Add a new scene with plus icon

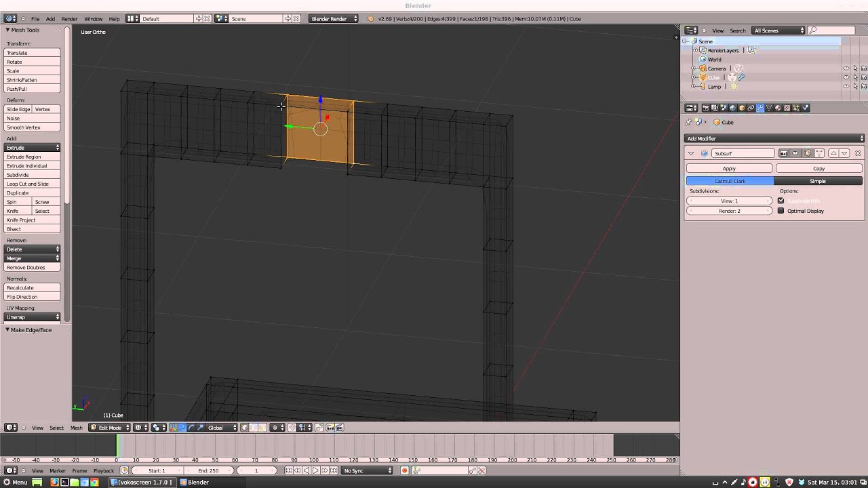288,19
